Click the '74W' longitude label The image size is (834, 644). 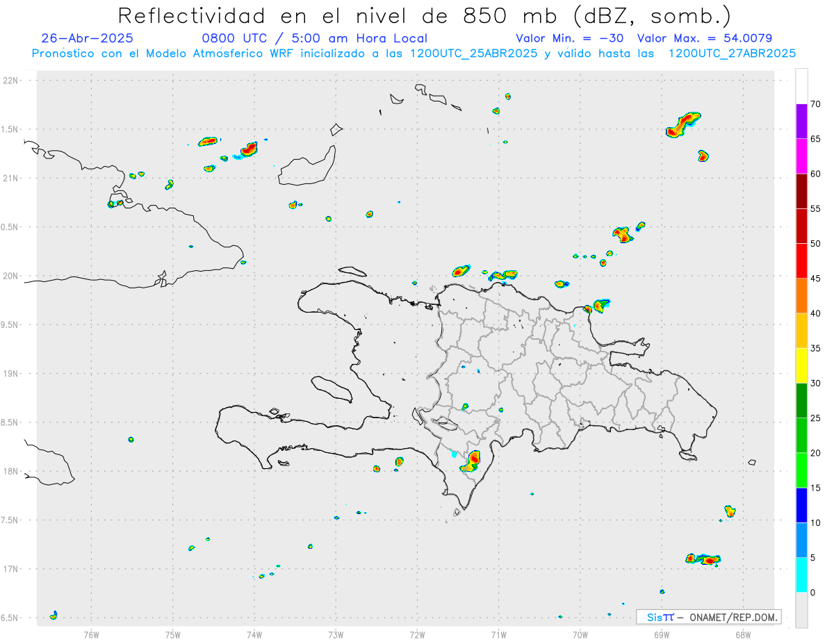[254, 634]
